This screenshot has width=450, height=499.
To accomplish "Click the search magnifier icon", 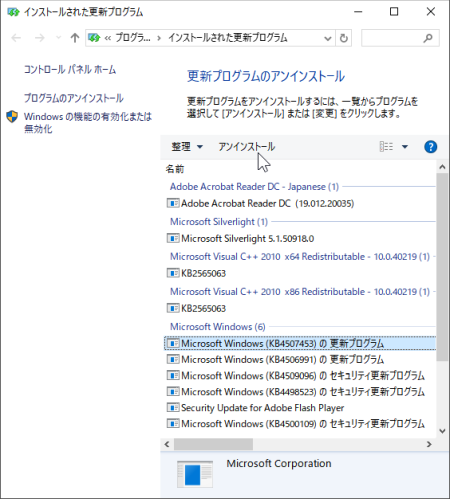I will click(428, 38).
